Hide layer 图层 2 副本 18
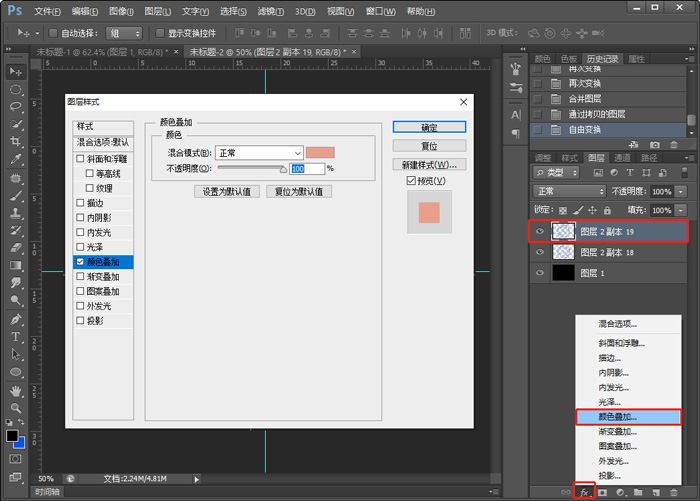The image size is (700, 501). click(540, 252)
